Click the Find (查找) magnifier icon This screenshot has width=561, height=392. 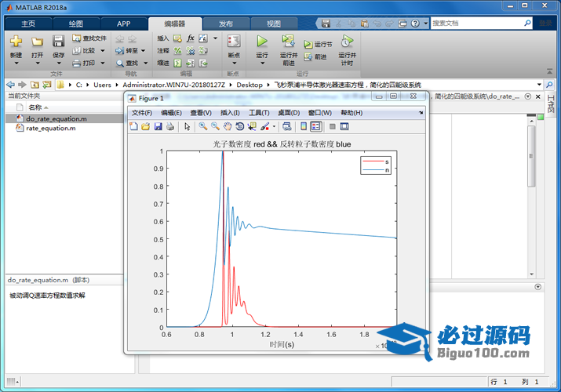(119, 64)
